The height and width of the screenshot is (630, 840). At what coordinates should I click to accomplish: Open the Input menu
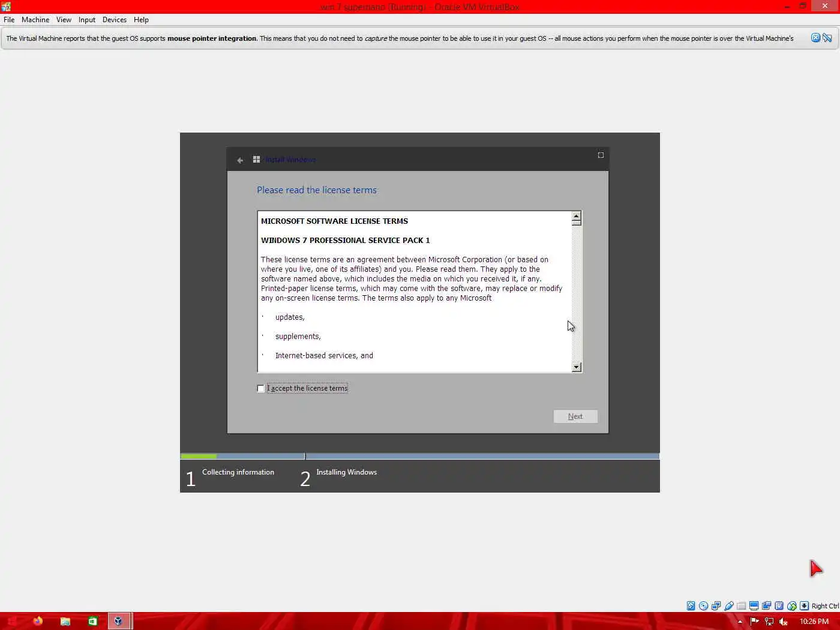point(87,20)
